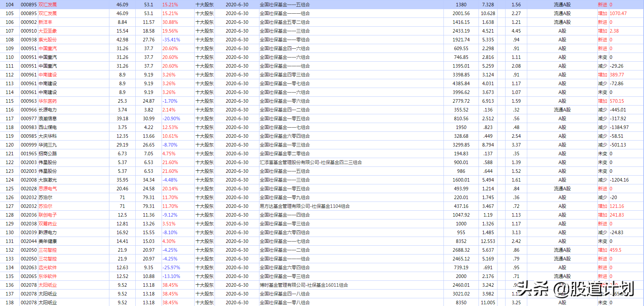Click the 全国社保基金一零八组合 cell
This screenshot has height=306, width=644.
pyautogui.click(x=285, y=302)
